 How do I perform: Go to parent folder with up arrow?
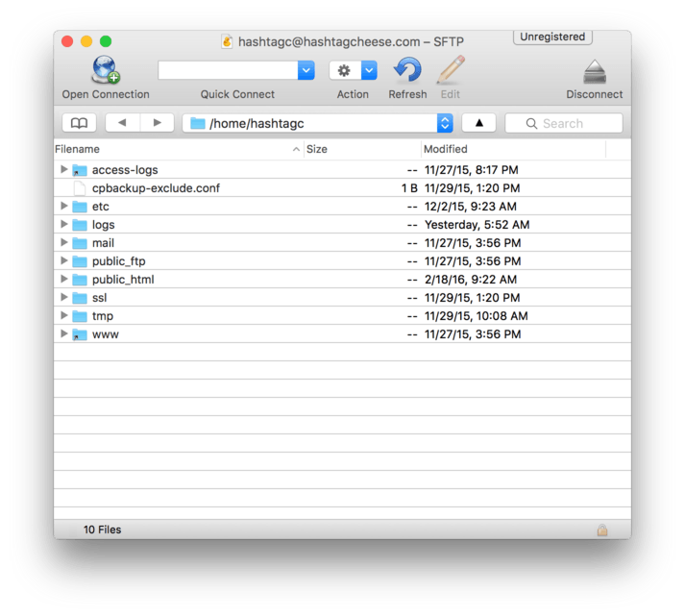(478, 123)
